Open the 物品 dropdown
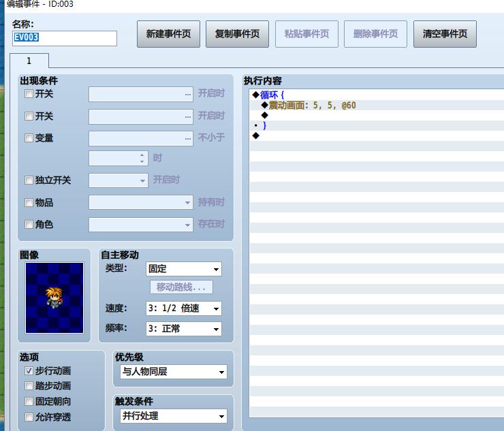Screen dimensions: 504x431 pos(141,202)
